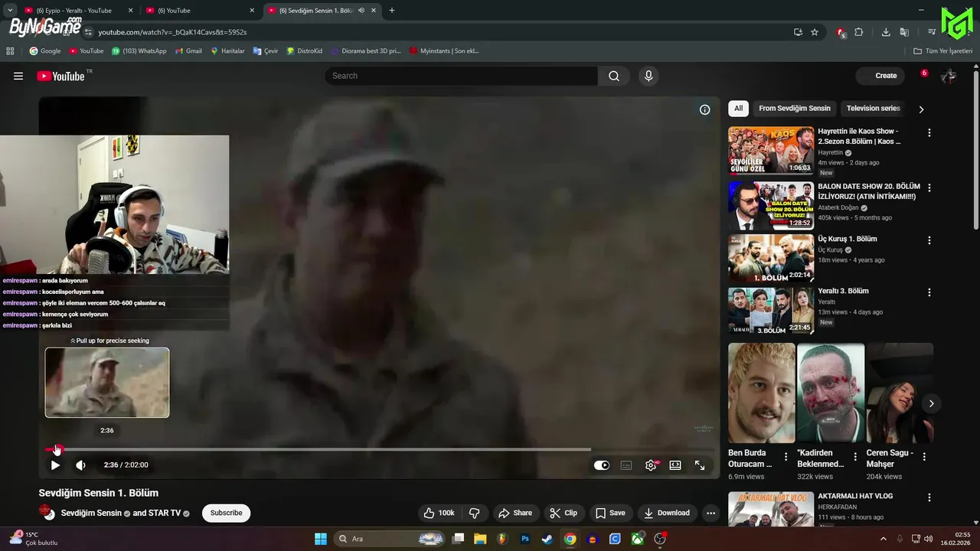Select the All filter chip
980x551 pixels.
(738, 108)
